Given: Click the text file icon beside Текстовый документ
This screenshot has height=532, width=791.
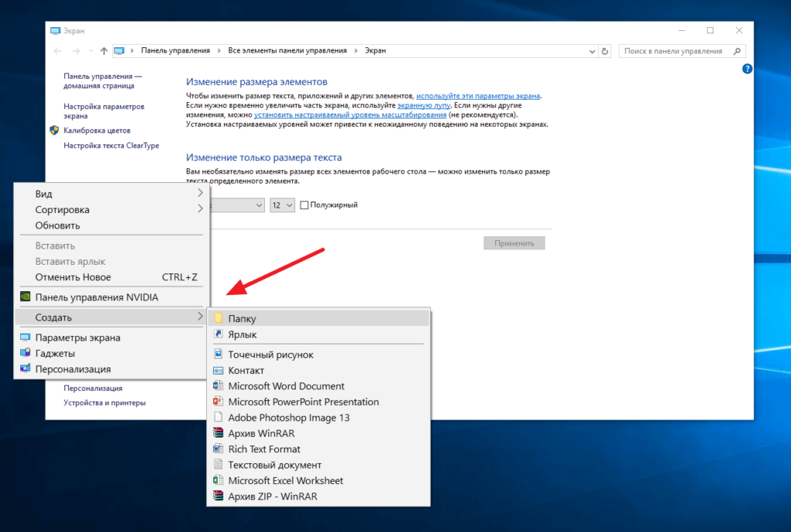Looking at the screenshot, I should coord(218,464).
